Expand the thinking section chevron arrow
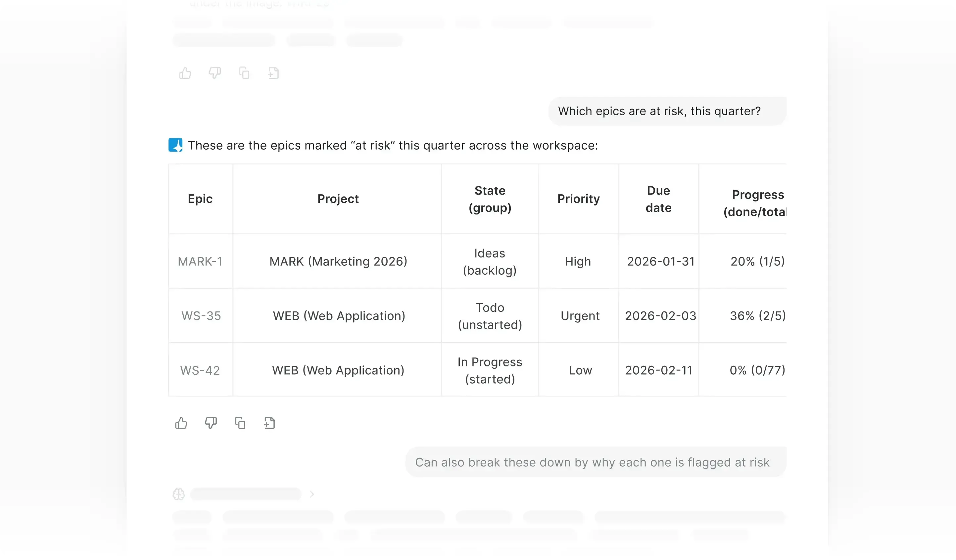The width and height of the screenshot is (956, 560). coord(312,494)
